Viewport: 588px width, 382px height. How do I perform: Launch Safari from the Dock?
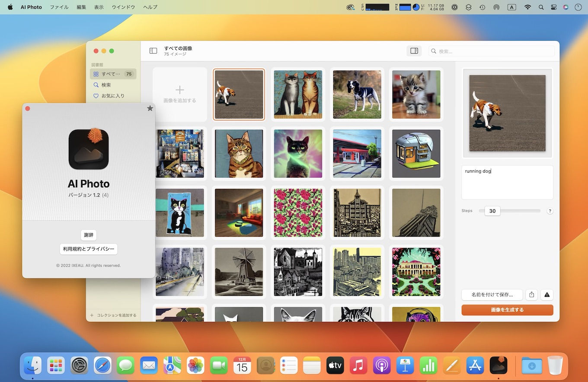102,366
